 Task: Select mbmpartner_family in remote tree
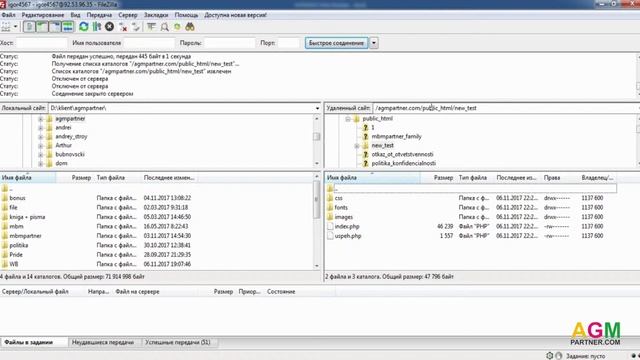pyautogui.click(x=396, y=137)
